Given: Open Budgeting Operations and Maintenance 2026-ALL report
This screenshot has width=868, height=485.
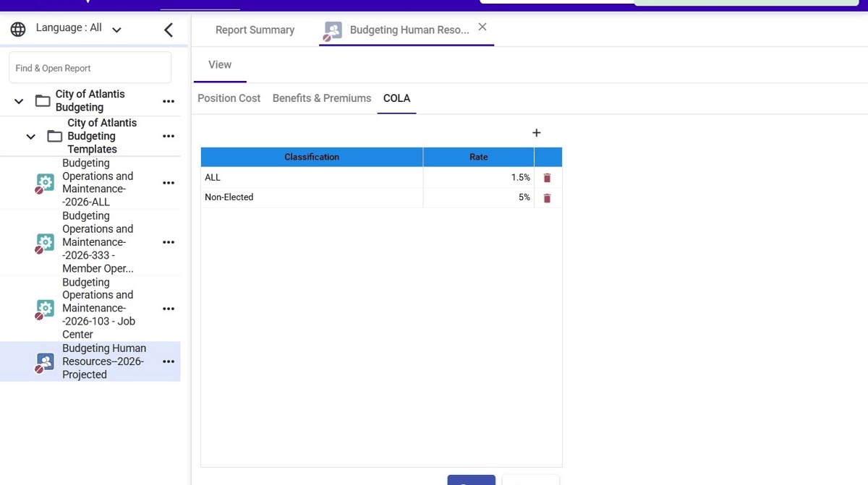Looking at the screenshot, I should pos(98,183).
